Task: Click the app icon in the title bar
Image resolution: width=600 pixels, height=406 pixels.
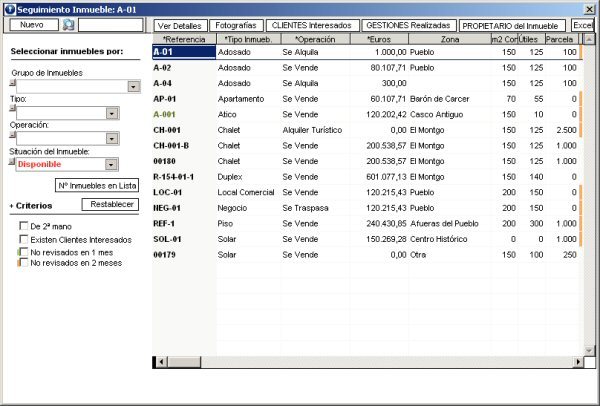Action: click(x=9, y=8)
